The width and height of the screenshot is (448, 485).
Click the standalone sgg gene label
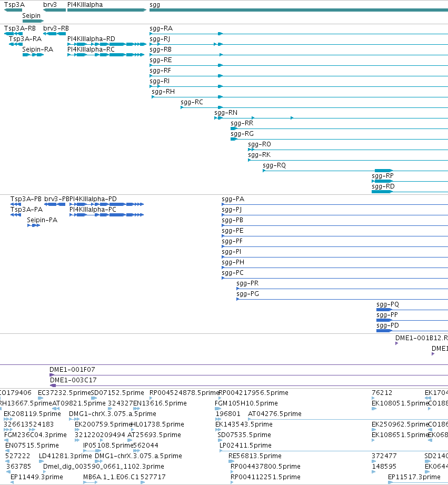click(155, 5)
